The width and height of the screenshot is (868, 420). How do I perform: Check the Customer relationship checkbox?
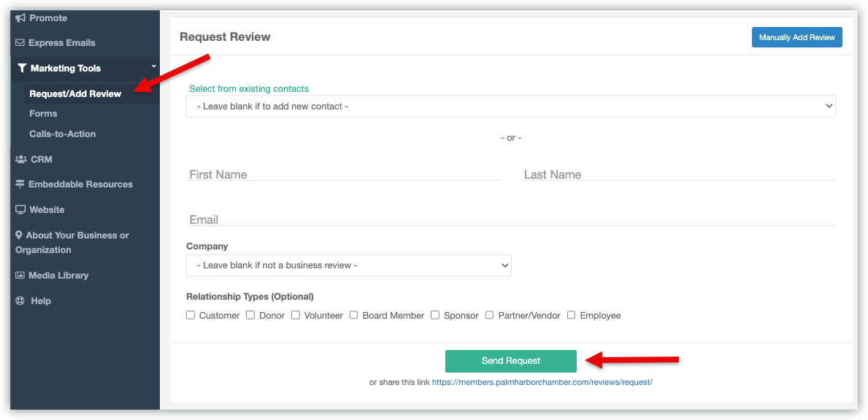click(191, 315)
